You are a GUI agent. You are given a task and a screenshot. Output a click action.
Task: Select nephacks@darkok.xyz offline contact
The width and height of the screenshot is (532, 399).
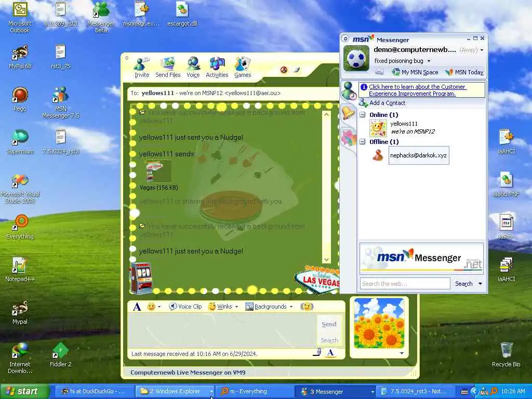[418, 155]
